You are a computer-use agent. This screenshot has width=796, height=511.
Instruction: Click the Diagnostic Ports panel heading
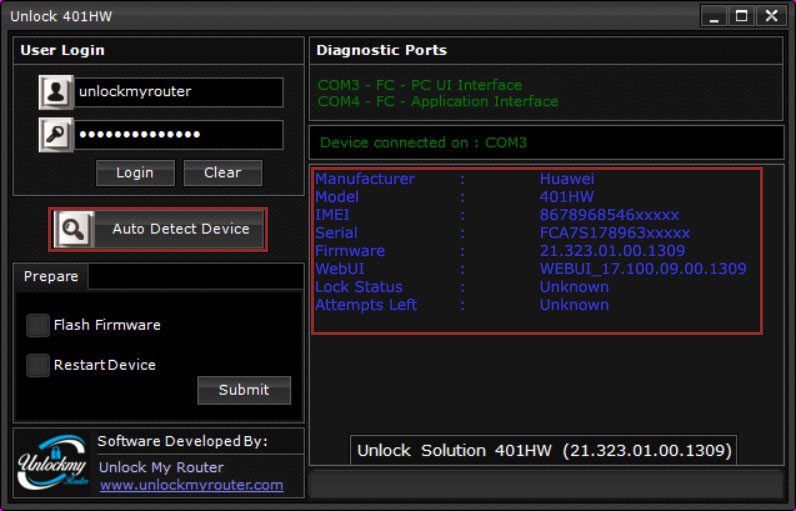(x=381, y=51)
